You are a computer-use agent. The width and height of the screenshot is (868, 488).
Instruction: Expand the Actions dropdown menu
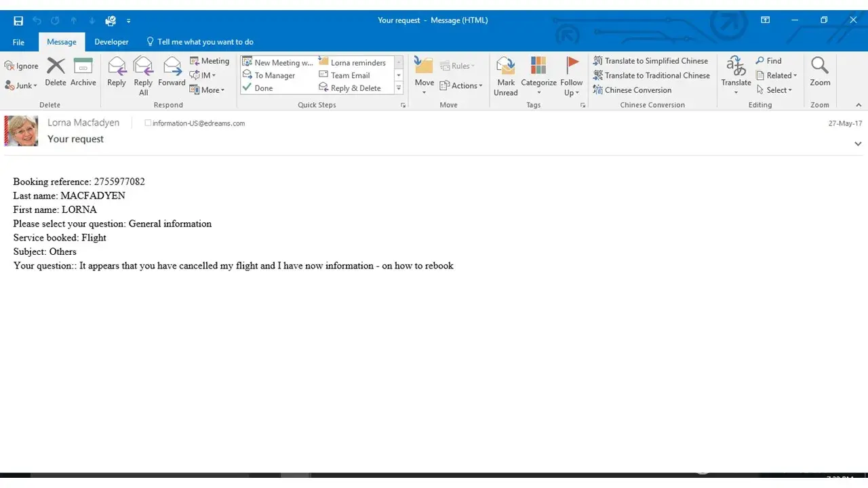coord(461,85)
